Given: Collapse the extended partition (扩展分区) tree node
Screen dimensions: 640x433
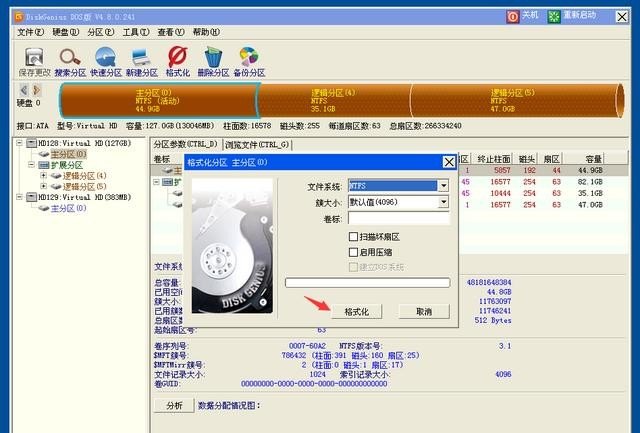Looking at the screenshot, I should pos(31,164).
